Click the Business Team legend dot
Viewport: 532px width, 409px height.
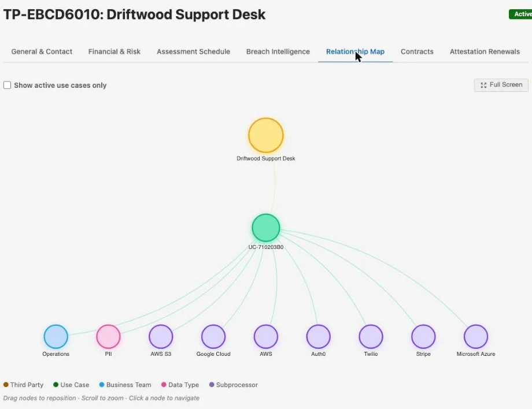point(102,385)
